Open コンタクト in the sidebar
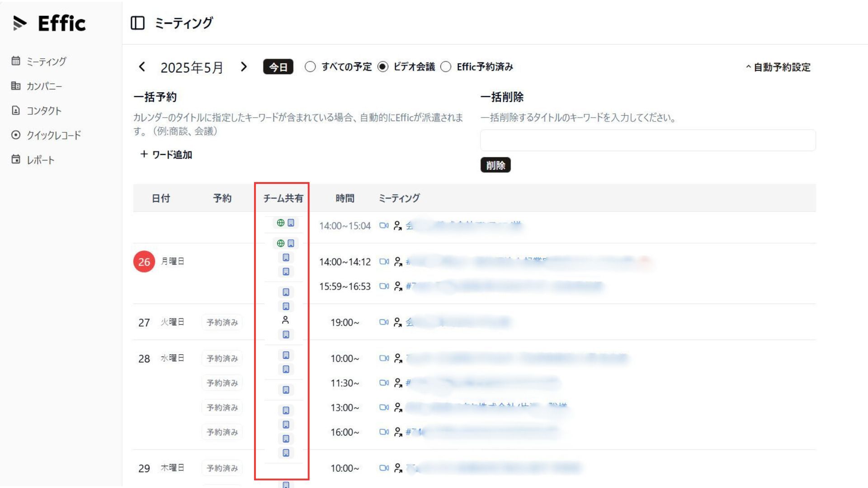This screenshot has width=868, height=488. [36, 110]
